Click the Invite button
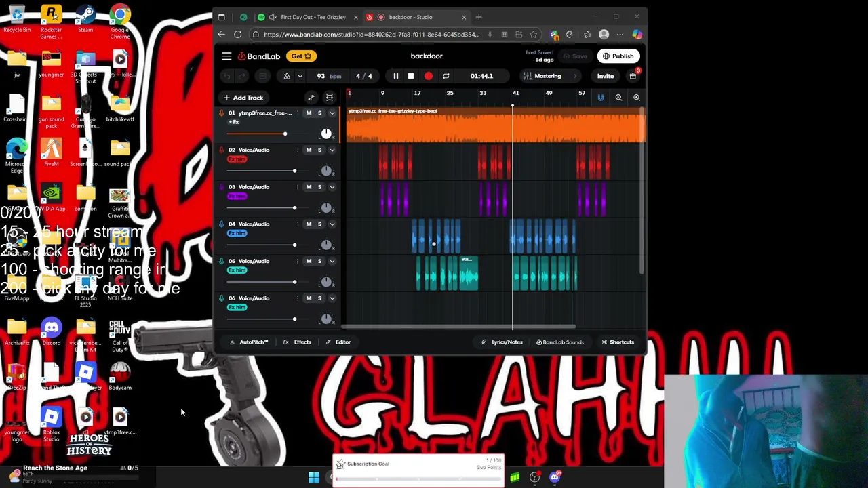Screen dimensions: 868x488 pos(606,76)
